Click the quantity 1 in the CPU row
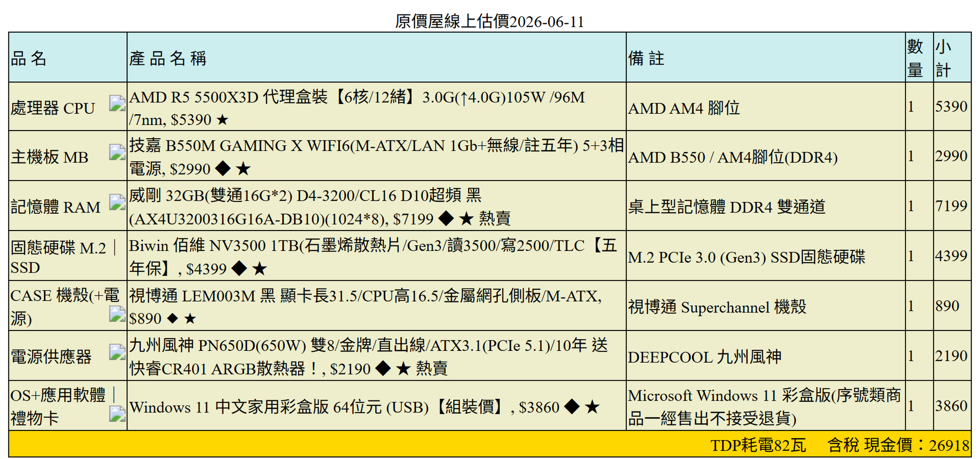Screen dimensions: 980x459 point(911,106)
